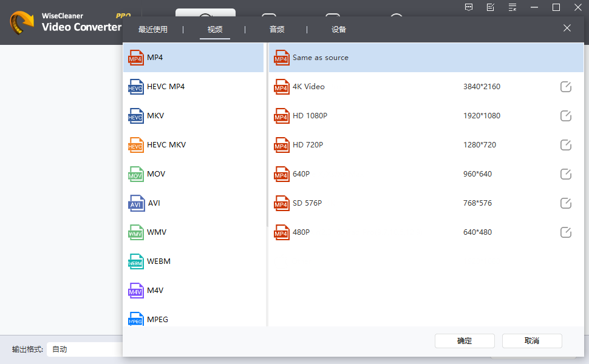
Task: Close the format selection panel
Action: (x=567, y=28)
